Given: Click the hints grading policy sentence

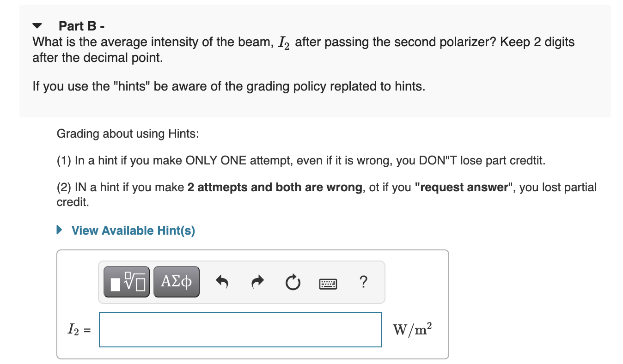Looking at the screenshot, I should tap(229, 86).
